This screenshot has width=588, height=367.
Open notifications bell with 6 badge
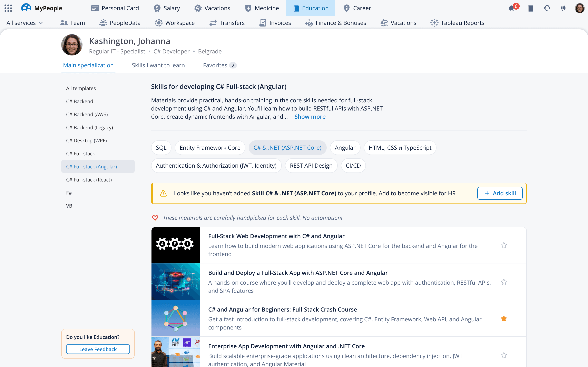click(x=511, y=8)
